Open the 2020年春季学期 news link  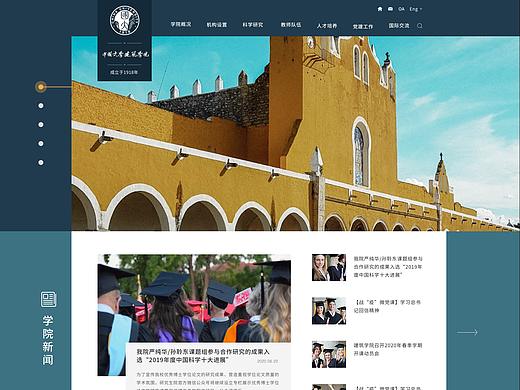pos(388,349)
